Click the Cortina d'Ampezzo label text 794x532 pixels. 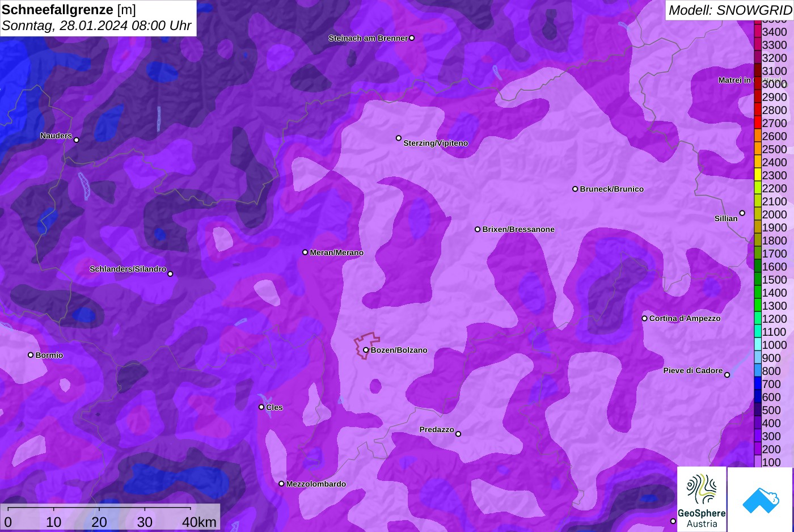coord(685,318)
